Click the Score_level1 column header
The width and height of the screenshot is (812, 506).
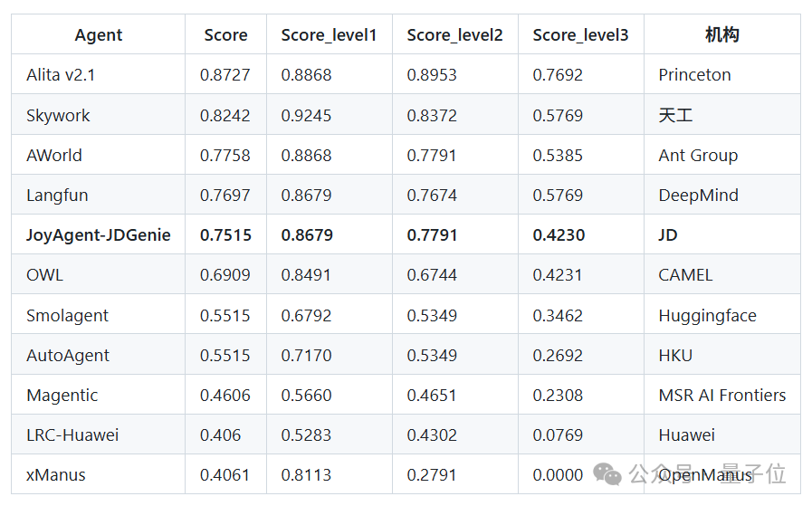pos(330,34)
